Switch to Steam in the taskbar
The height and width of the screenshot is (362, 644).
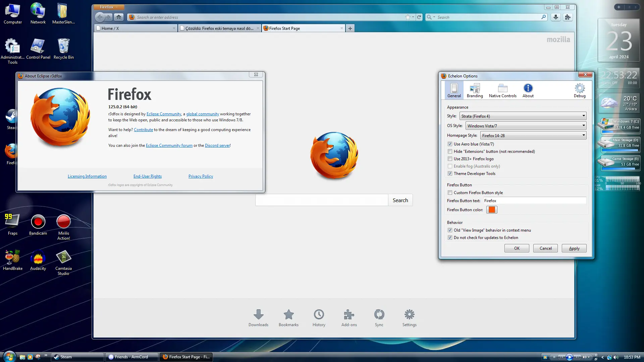tap(77, 357)
